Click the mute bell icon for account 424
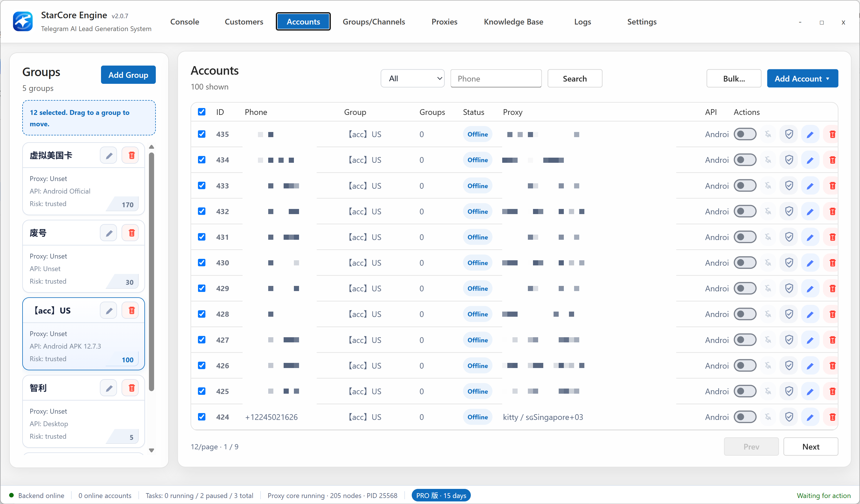The image size is (860, 504). [768, 417]
